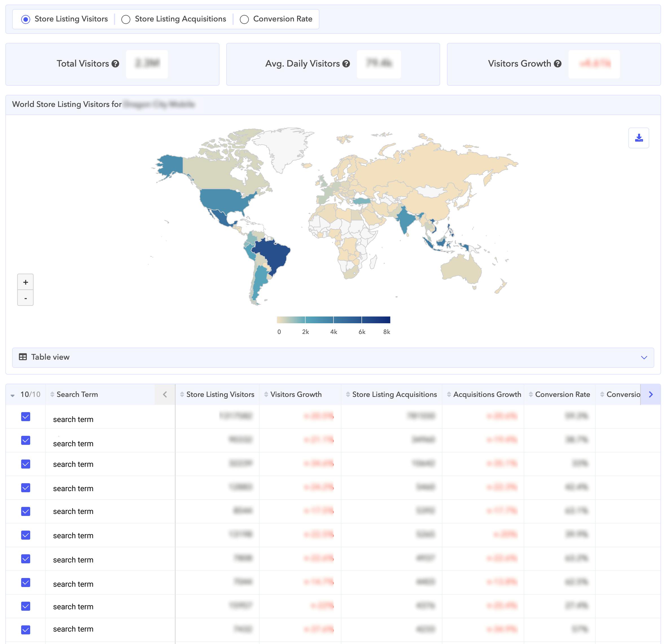Click the darkest legend color segment
This screenshot has width=667, height=644.
tap(376, 320)
